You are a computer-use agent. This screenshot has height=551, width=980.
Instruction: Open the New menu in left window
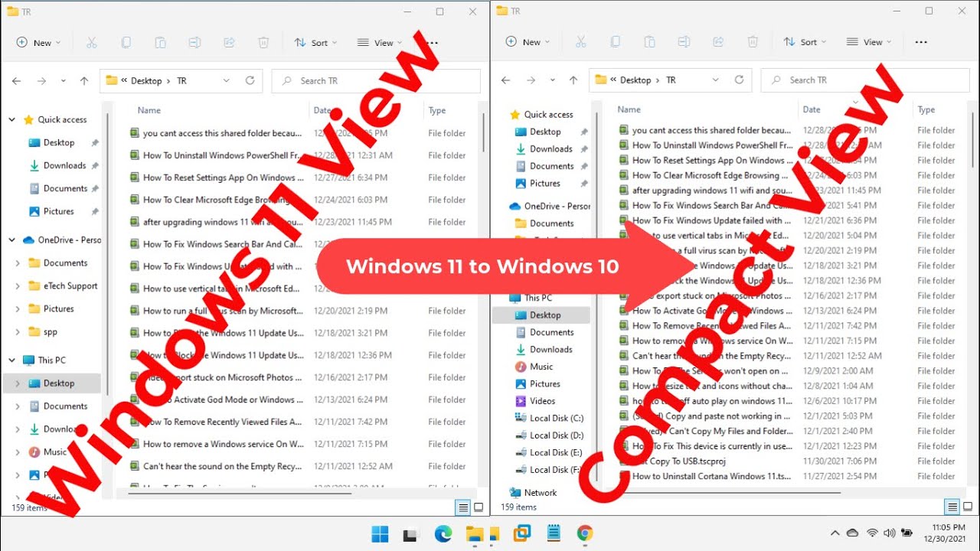pyautogui.click(x=38, y=43)
